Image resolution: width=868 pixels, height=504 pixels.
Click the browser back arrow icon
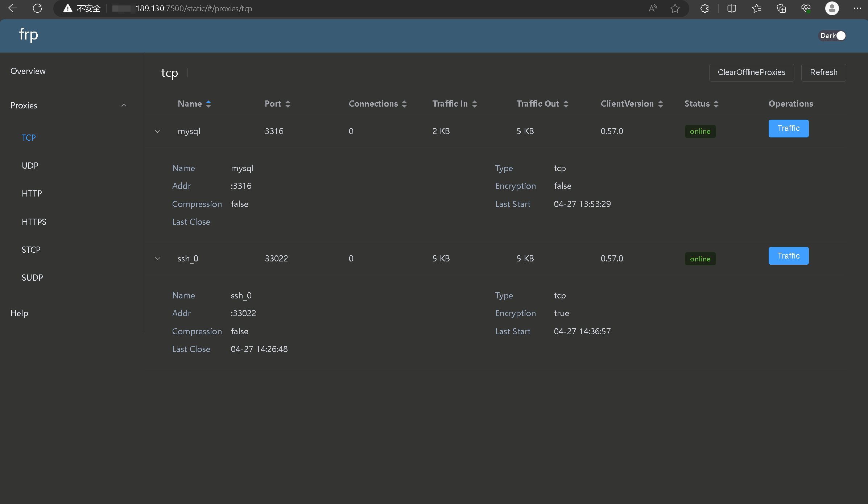pos(13,8)
